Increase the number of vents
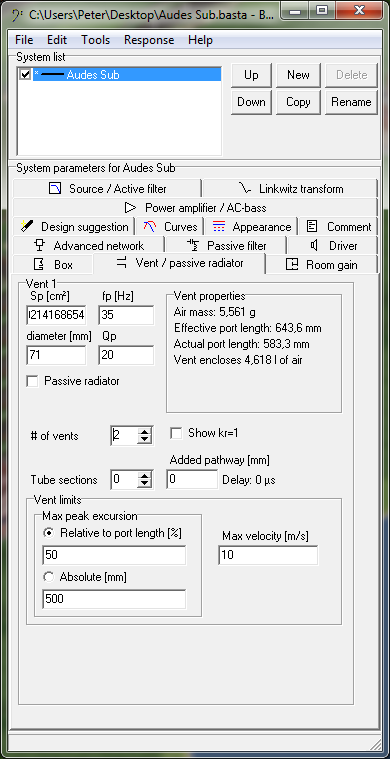 tap(144, 432)
